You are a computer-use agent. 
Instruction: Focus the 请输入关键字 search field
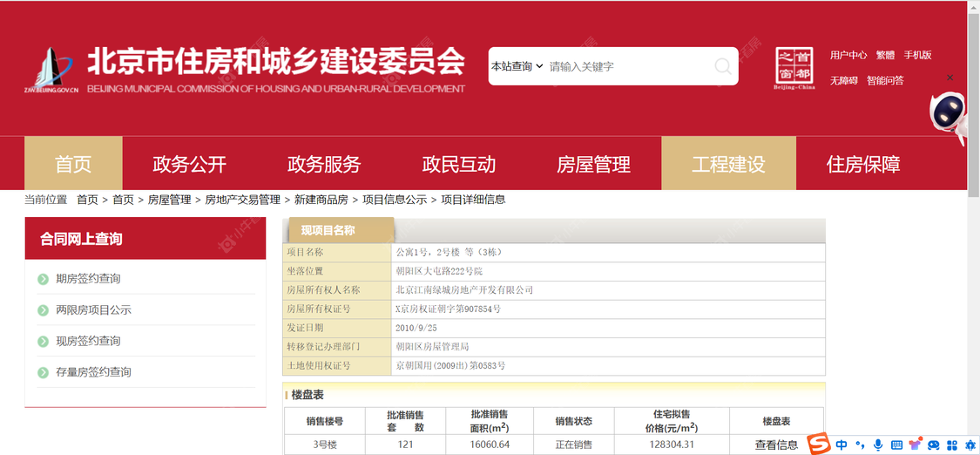tap(628, 66)
